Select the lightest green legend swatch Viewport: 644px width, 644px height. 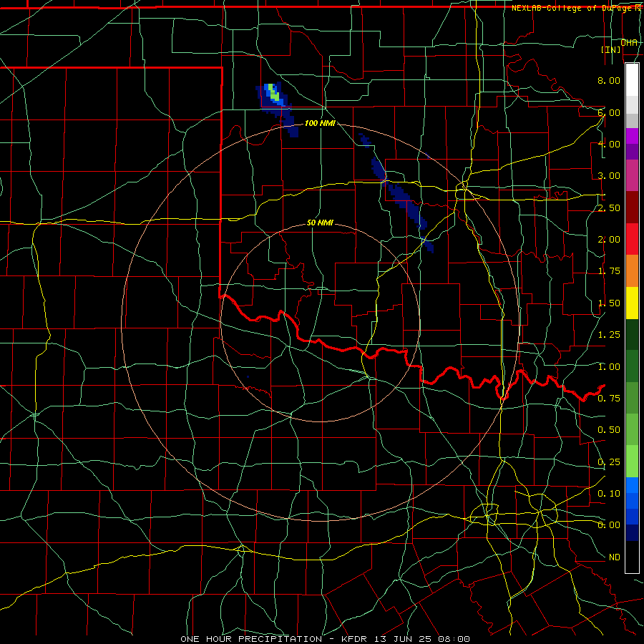pyautogui.click(x=632, y=462)
